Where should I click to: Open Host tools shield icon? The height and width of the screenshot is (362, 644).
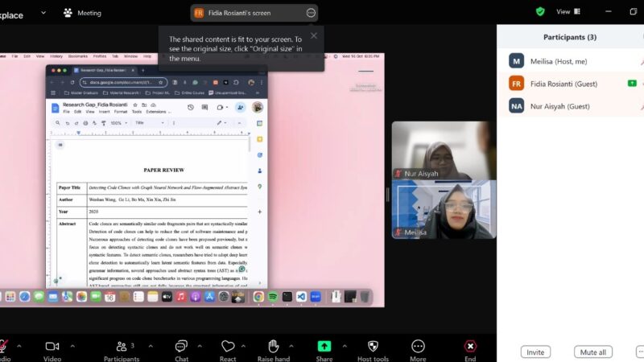373,346
